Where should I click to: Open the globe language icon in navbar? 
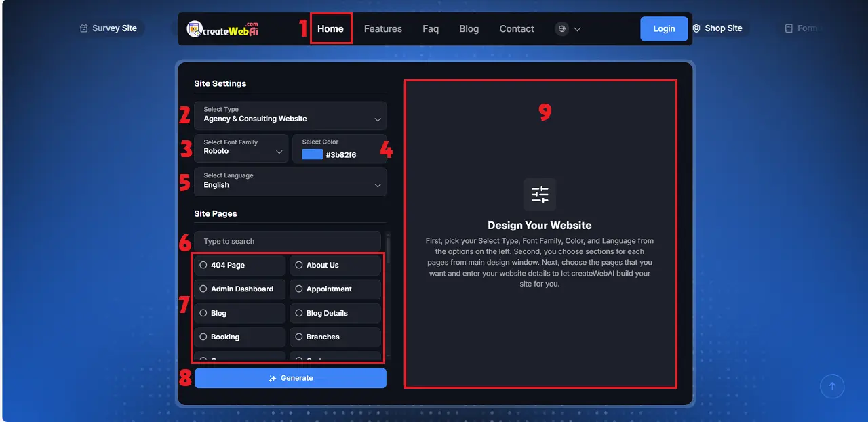click(x=561, y=28)
